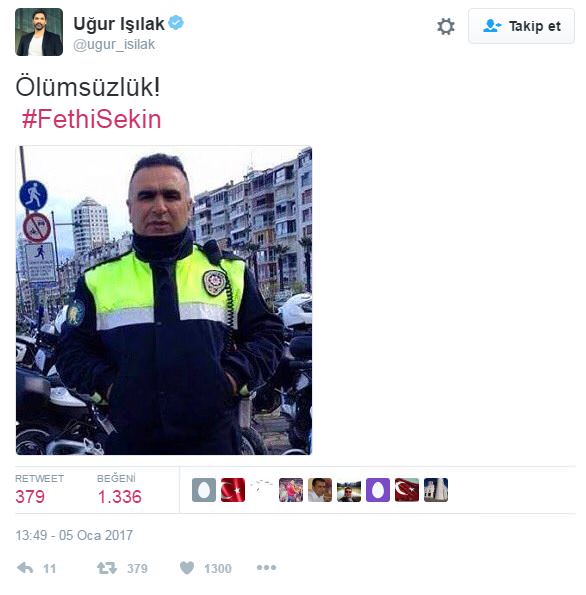
Task: View the 379 retweets list
Action: [39, 490]
